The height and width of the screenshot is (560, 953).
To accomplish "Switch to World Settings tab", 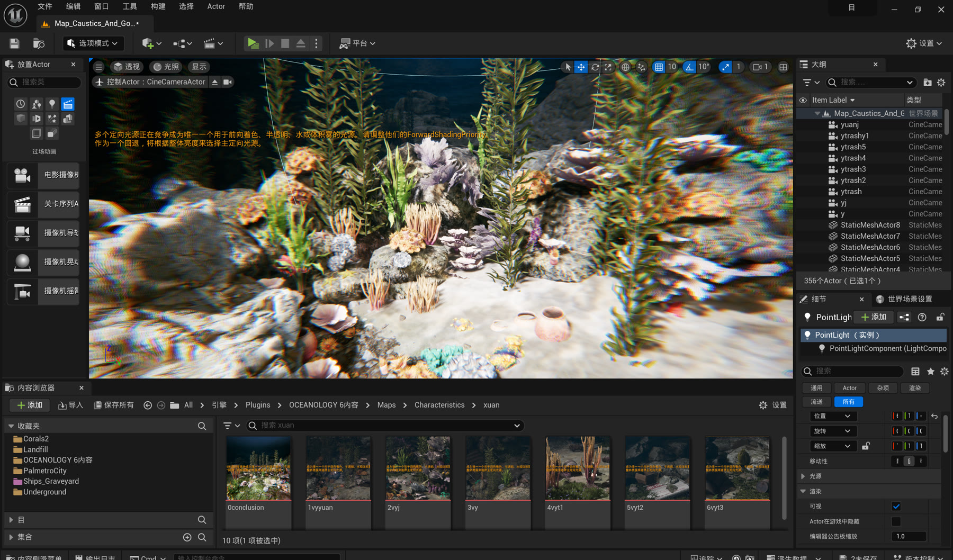I will tap(904, 299).
